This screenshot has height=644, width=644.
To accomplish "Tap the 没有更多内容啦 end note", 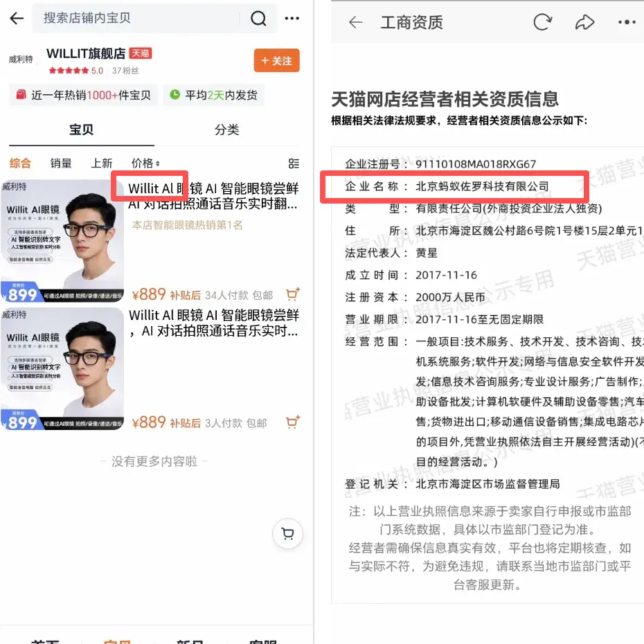I will [154, 461].
